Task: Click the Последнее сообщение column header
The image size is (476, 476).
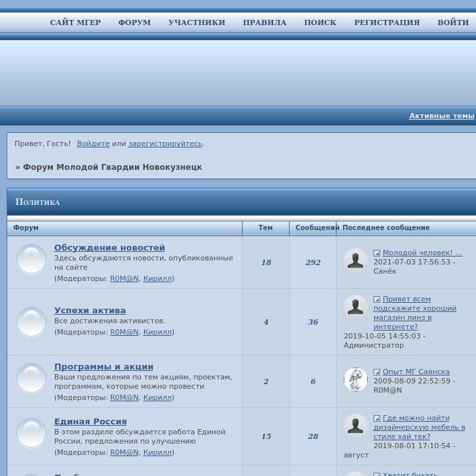Action: coord(386,227)
